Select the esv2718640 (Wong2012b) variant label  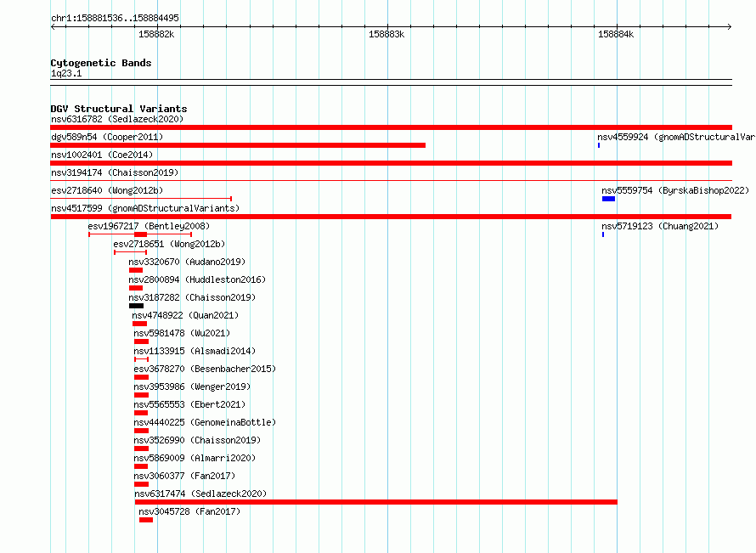(x=107, y=190)
